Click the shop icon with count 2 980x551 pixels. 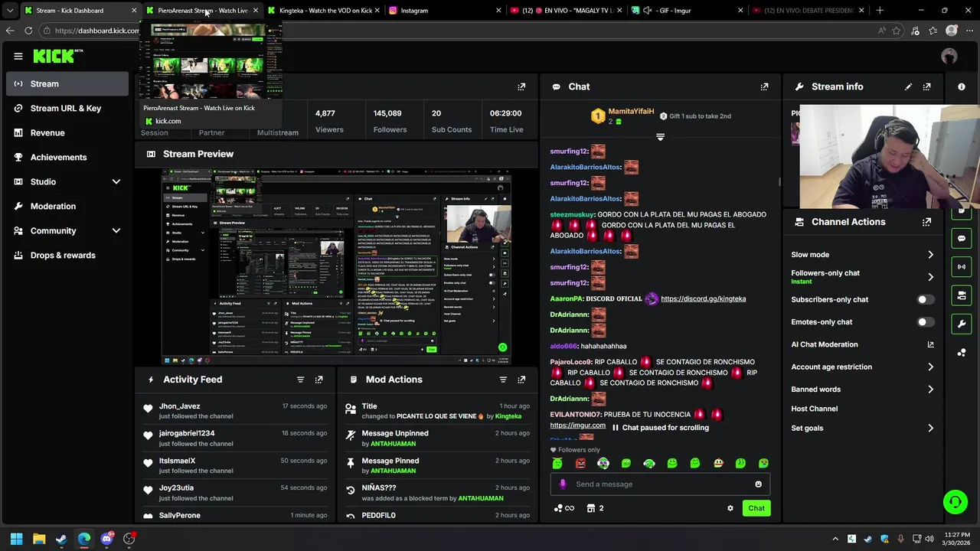pos(595,508)
